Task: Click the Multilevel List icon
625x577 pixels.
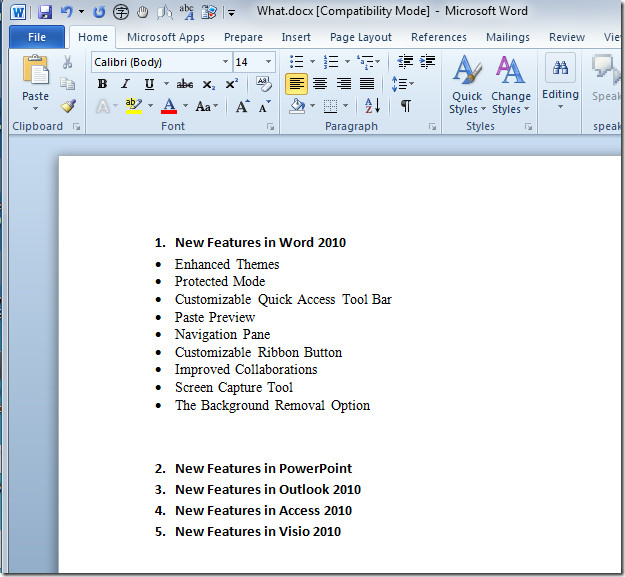Action: click(366, 62)
